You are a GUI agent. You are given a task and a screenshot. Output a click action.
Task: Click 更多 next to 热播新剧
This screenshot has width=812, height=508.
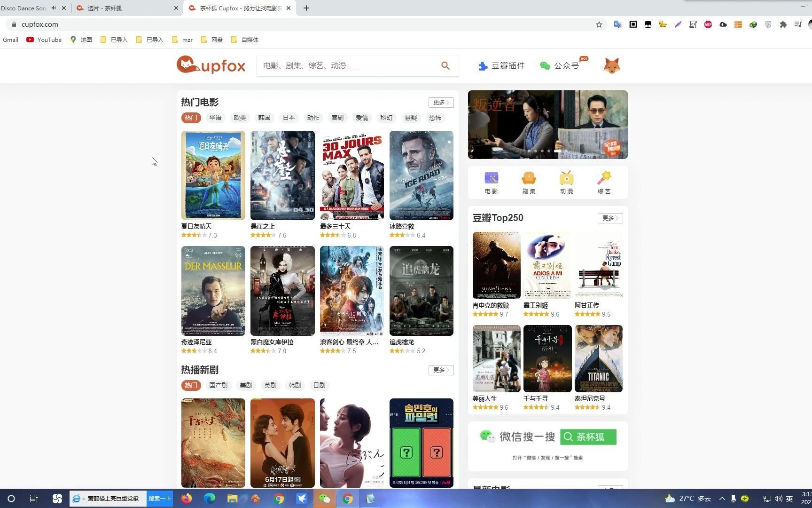[x=441, y=370]
